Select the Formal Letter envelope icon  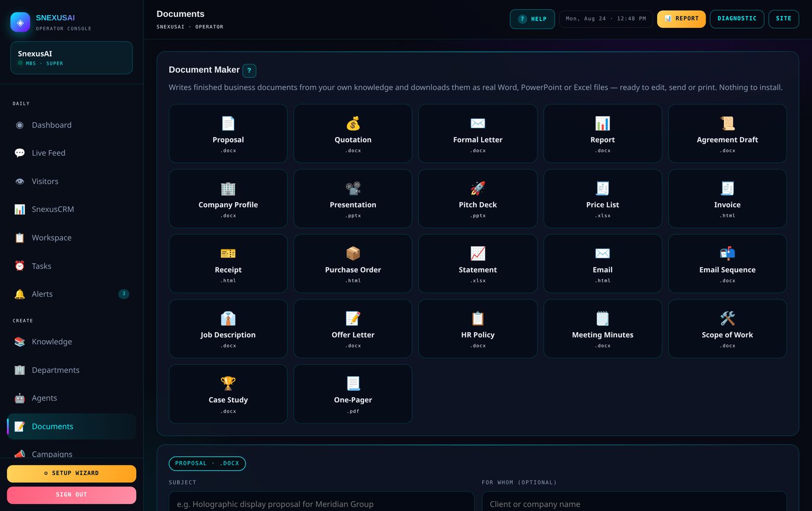pyautogui.click(x=478, y=123)
